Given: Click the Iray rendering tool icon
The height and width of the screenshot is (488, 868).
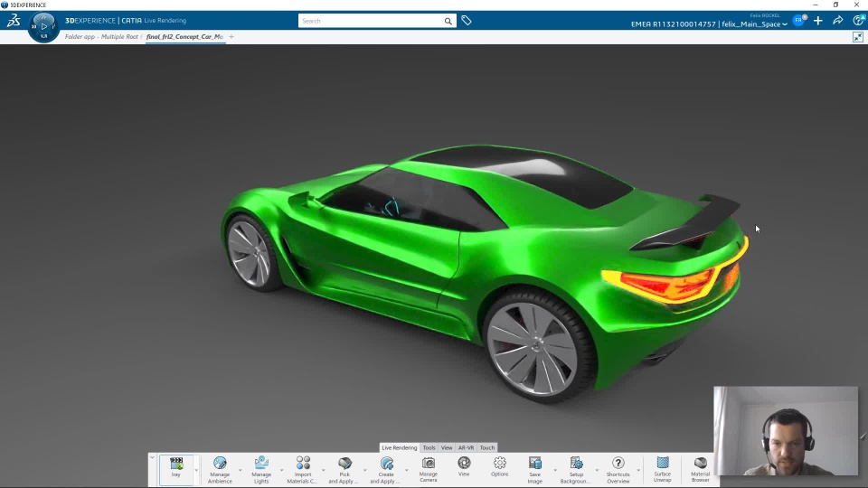Looking at the screenshot, I should pos(176,468).
